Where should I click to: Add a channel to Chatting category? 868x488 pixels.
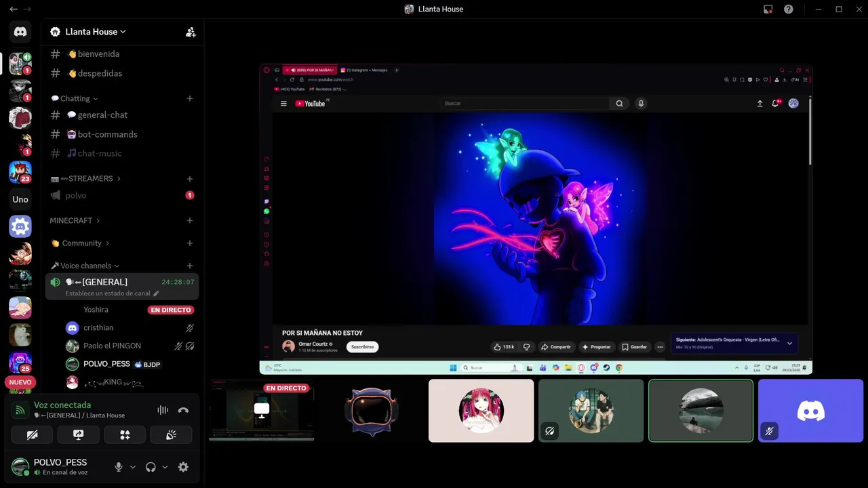[190, 98]
